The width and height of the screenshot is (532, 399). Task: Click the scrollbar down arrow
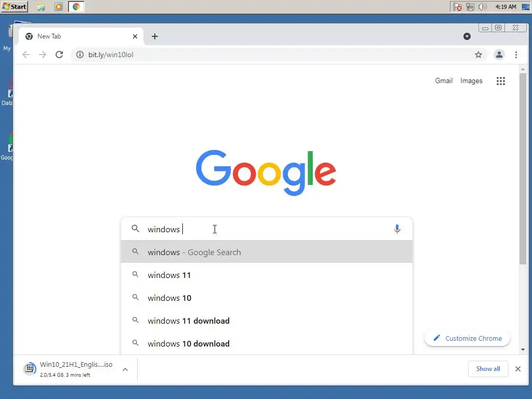pos(523,350)
